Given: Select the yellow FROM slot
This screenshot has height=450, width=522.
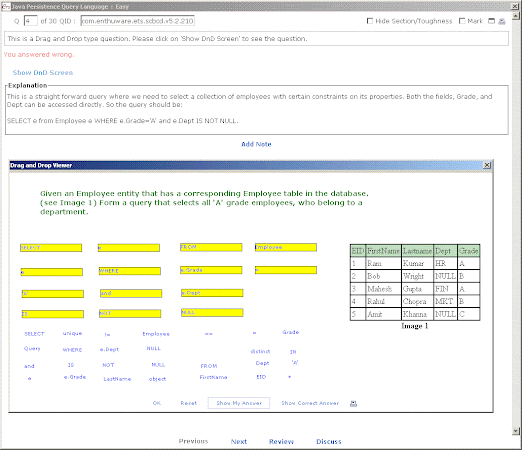Looking at the screenshot, I should point(211,247).
